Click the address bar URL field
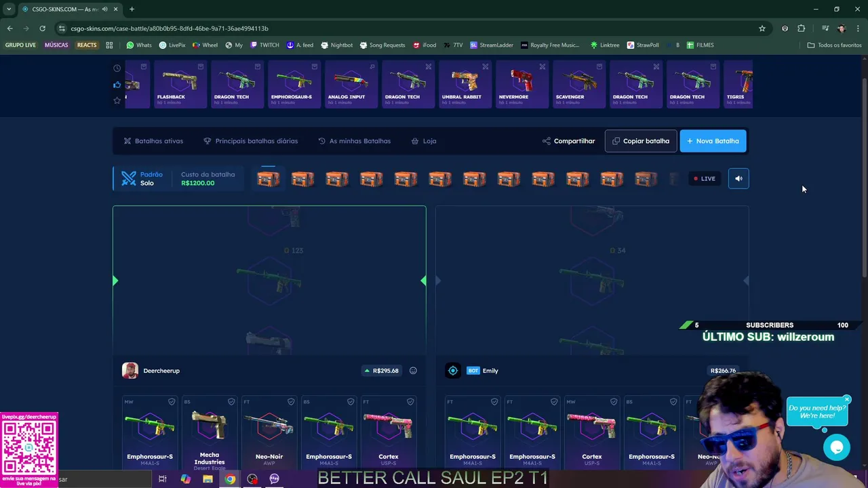 tap(407, 28)
